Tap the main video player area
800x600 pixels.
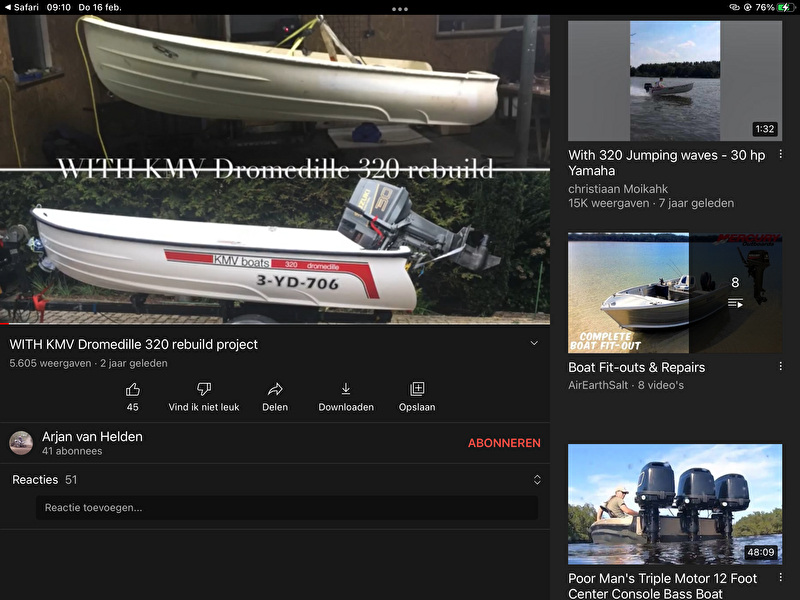point(275,169)
